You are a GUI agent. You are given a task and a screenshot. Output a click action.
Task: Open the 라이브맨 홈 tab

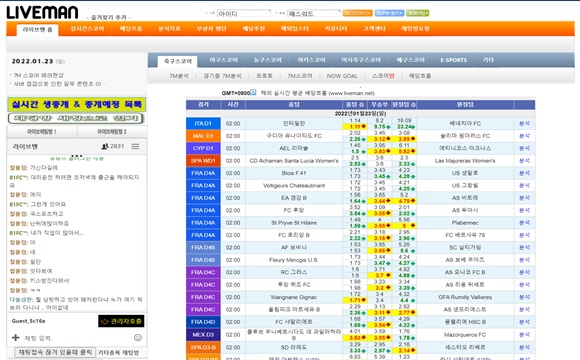pyautogui.click(x=37, y=30)
